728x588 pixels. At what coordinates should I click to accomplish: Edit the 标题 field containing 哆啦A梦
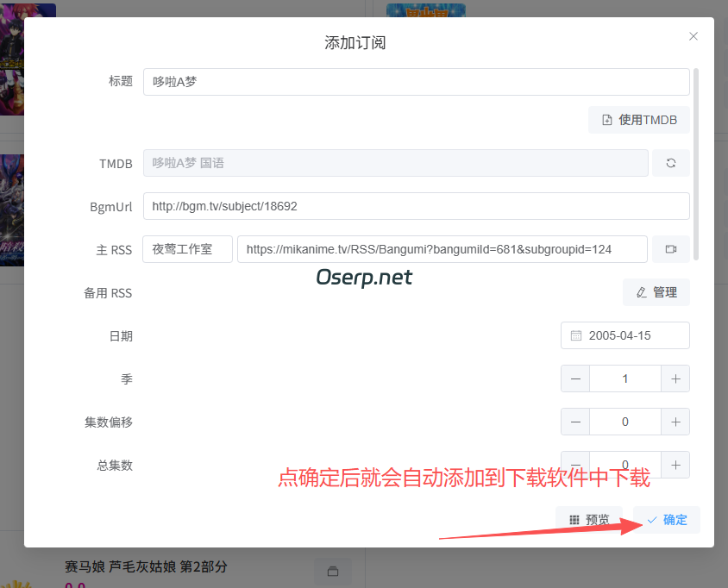click(417, 82)
